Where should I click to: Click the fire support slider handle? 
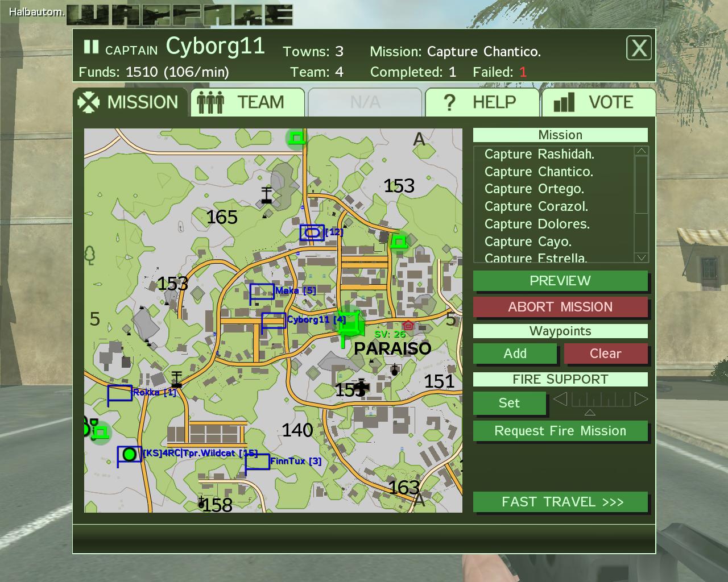tap(590, 412)
